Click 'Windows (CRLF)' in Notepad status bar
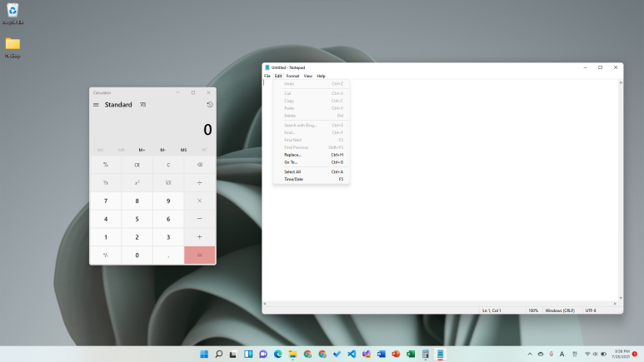This screenshot has width=644, height=362. click(560, 310)
